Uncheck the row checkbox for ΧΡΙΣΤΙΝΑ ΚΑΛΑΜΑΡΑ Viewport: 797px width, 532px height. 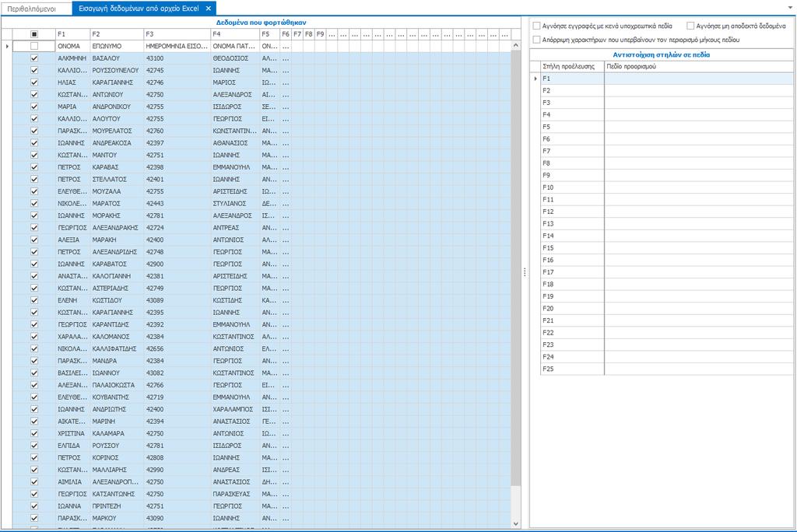coord(34,433)
